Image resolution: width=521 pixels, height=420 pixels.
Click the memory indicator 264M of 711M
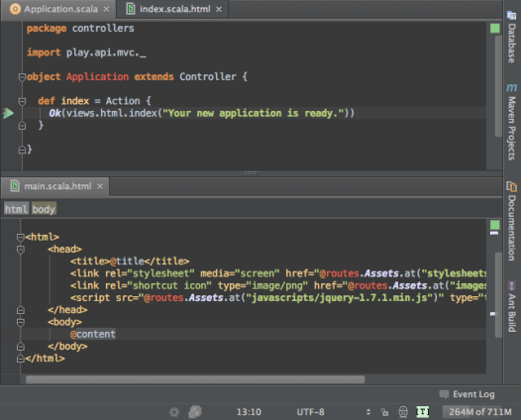point(480,412)
